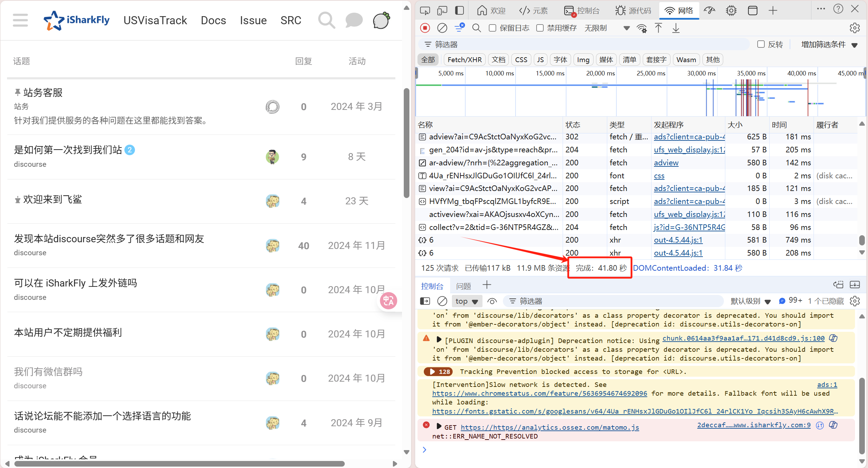Open the Docs nav link
The width and height of the screenshot is (868, 468).
[213, 20]
